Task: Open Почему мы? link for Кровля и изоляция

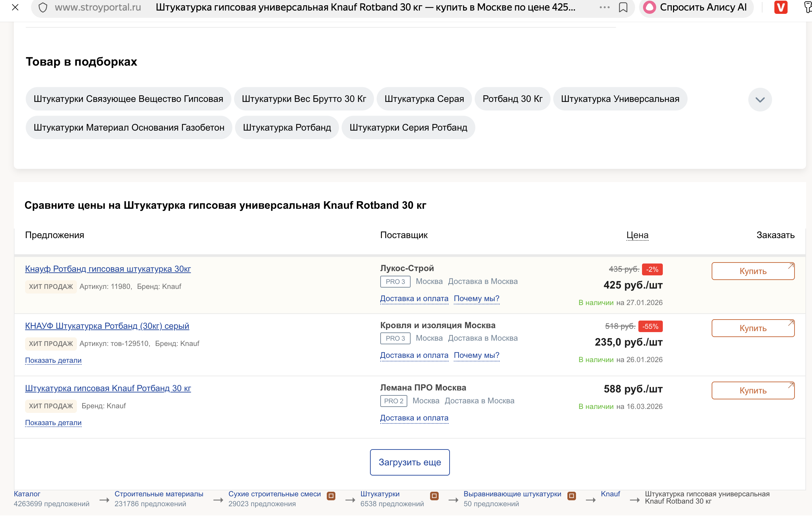Action: coord(476,355)
